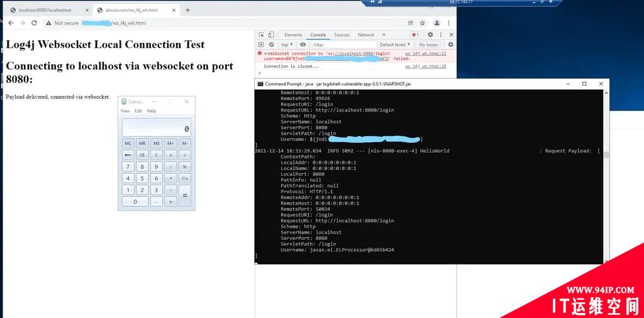Switch to the Sources tab

click(x=341, y=35)
